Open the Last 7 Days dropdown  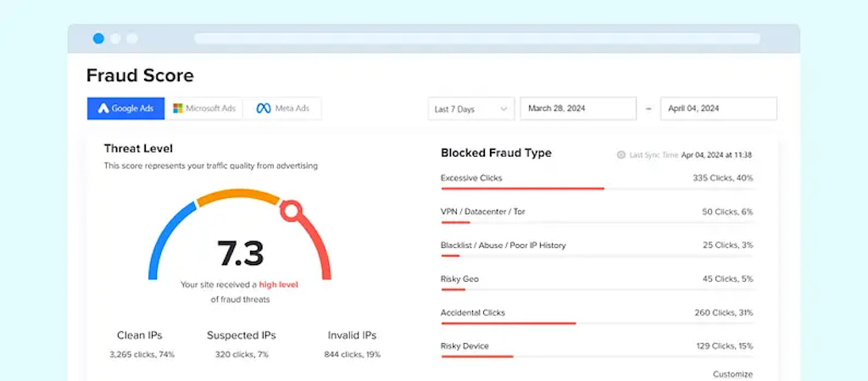click(470, 109)
